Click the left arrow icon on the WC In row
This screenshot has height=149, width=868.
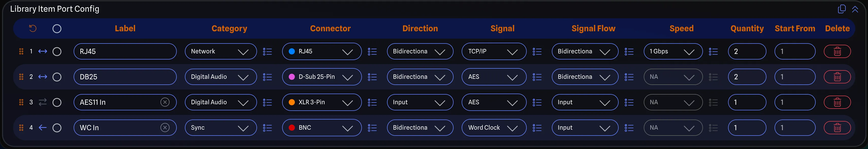(42, 127)
